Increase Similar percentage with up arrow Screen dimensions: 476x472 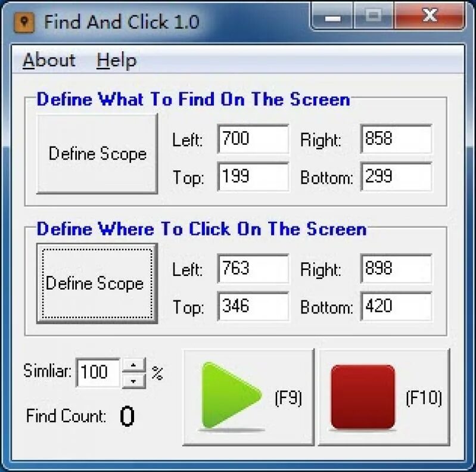134,365
